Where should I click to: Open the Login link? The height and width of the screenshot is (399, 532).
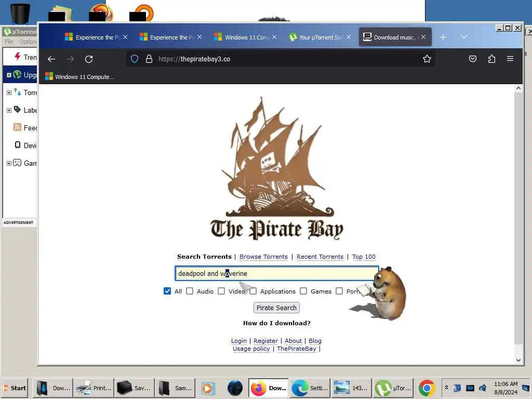point(239,341)
